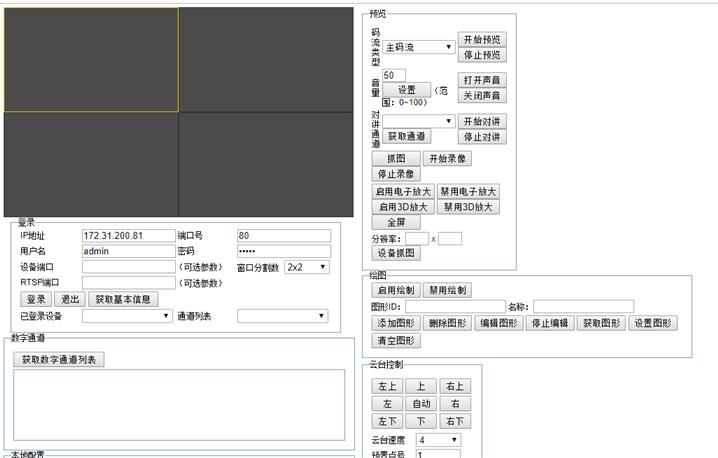Open the 码流类型 stream type dropdown
This screenshot has height=458, width=718.
point(419,47)
